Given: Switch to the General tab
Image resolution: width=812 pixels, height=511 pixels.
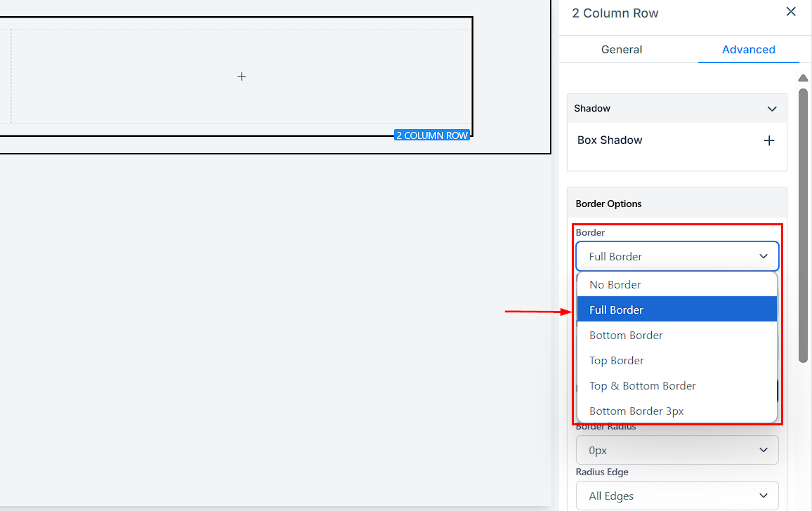Looking at the screenshot, I should pos(622,49).
